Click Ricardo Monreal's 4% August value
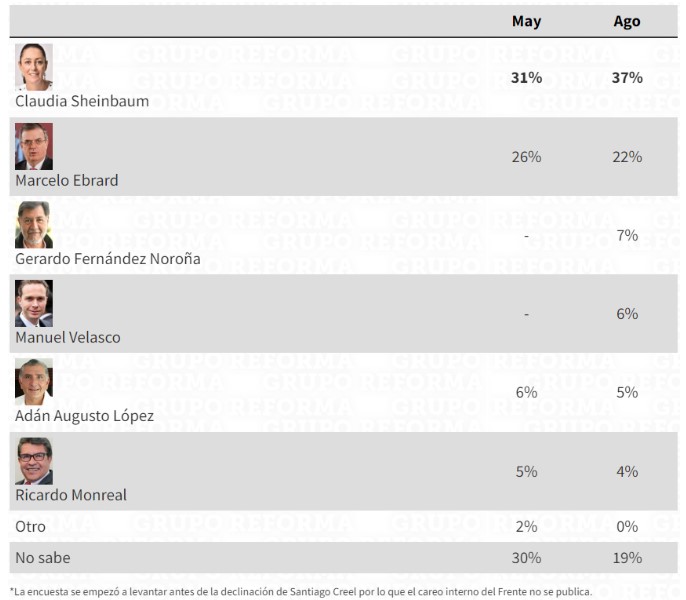This screenshot has height=600, width=686. [x=627, y=472]
